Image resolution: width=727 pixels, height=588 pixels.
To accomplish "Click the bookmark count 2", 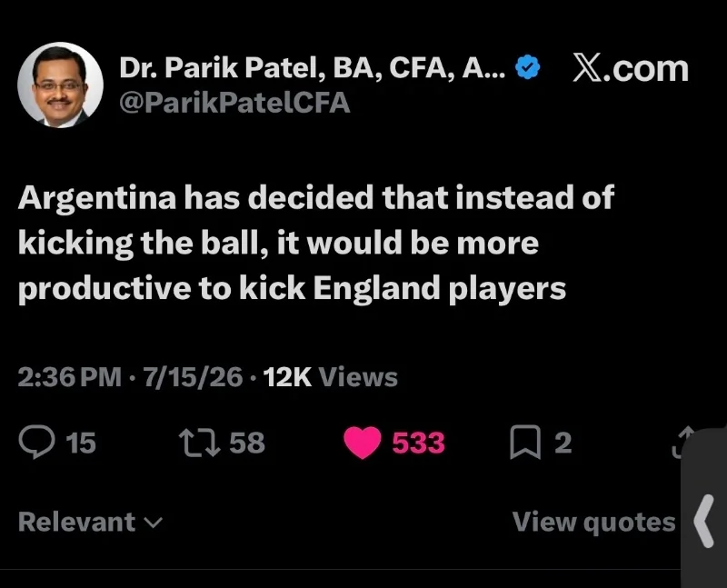I will (x=563, y=443).
